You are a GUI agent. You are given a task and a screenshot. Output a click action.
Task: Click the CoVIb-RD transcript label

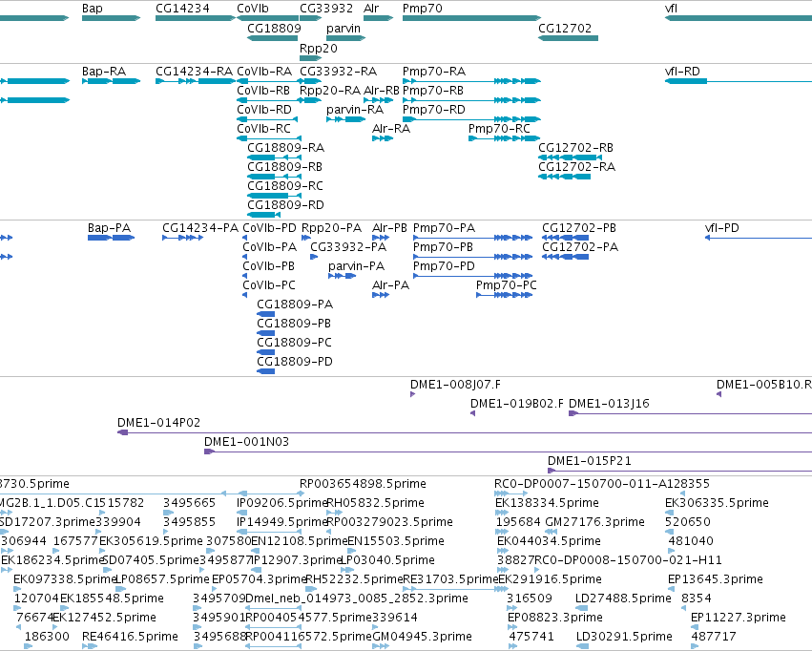[x=264, y=109]
